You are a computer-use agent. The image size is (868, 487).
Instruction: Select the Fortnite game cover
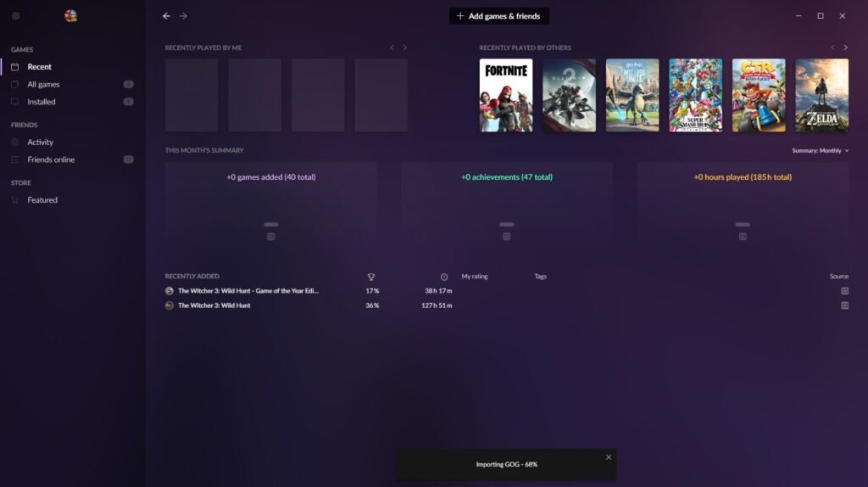pos(506,95)
